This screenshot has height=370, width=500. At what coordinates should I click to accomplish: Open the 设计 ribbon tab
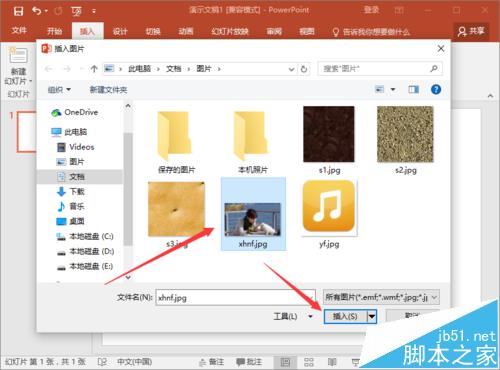[120, 31]
